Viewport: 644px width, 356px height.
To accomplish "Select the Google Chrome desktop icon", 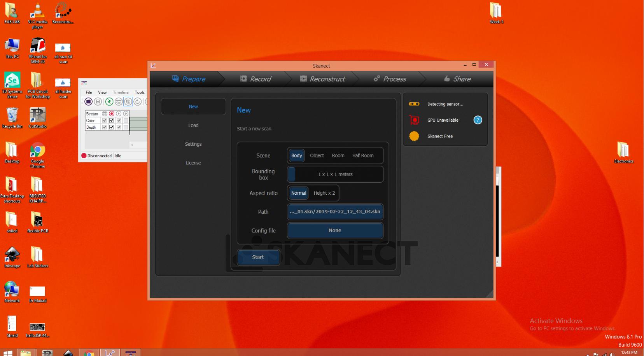I will tap(38, 155).
